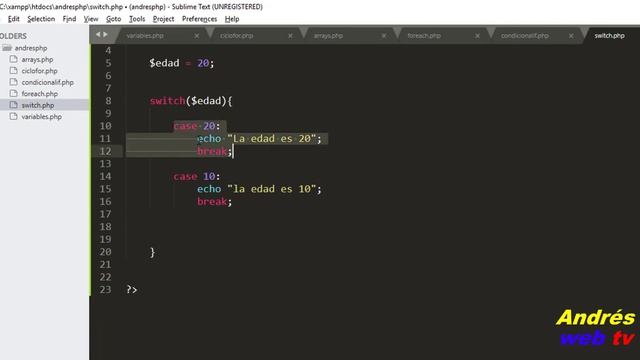Click the 'case 20:' text
The image size is (640, 360).
pyautogui.click(x=197, y=126)
